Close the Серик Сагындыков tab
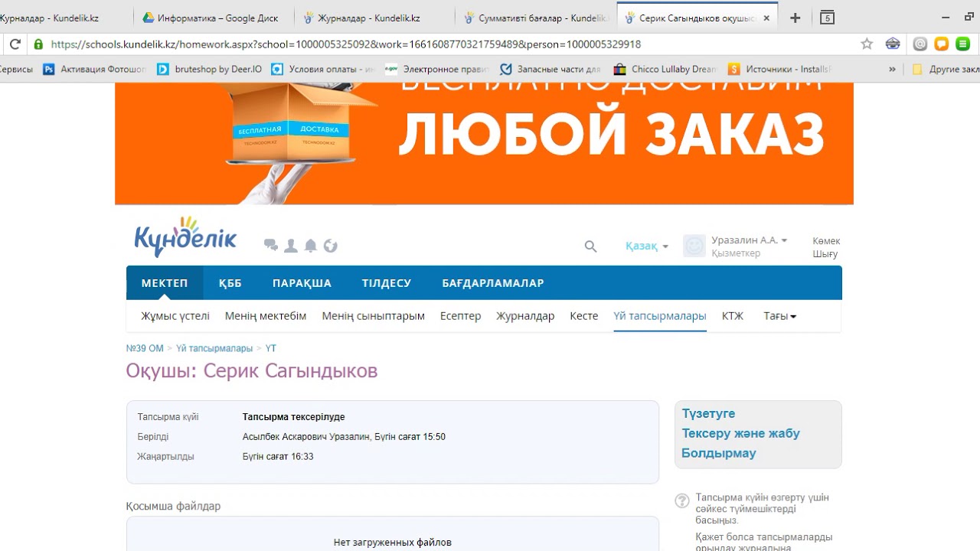980x551 pixels. (766, 18)
